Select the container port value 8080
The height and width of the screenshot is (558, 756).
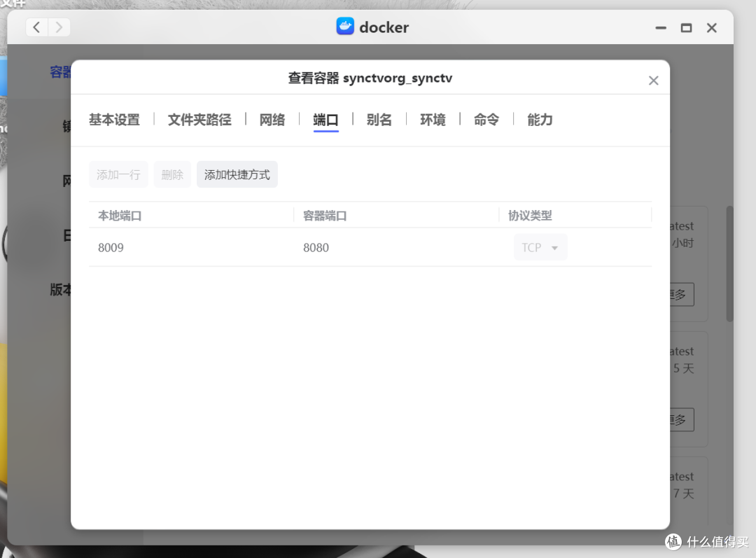click(x=316, y=247)
